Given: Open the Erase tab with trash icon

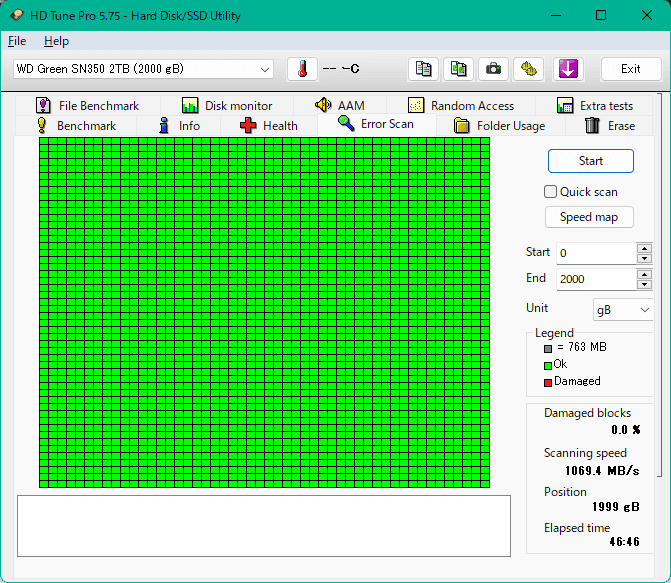Looking at the screenshot, I should point(610,126).
